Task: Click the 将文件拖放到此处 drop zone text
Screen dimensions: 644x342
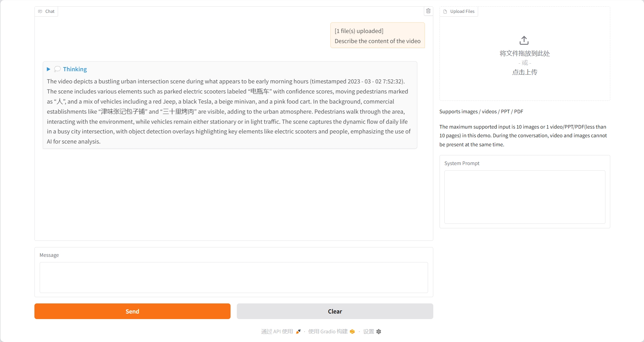Action: point(524,54)
